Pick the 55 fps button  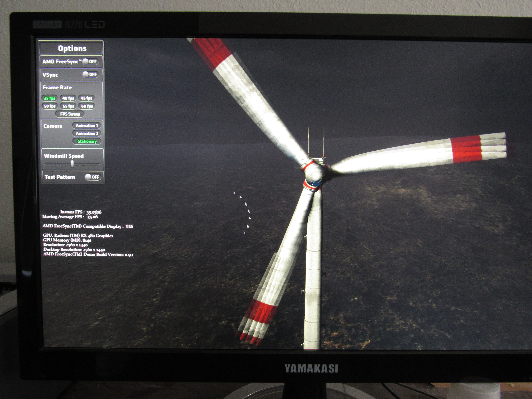(x=68, y=106)
